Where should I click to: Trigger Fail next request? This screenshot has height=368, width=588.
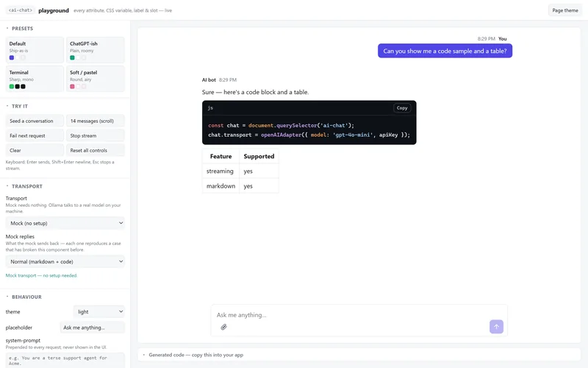35,135
